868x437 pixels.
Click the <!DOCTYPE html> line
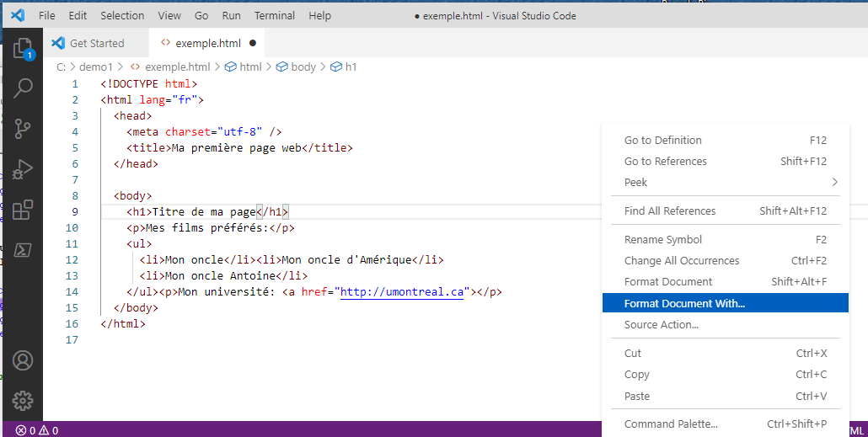(x=149, y=84)
